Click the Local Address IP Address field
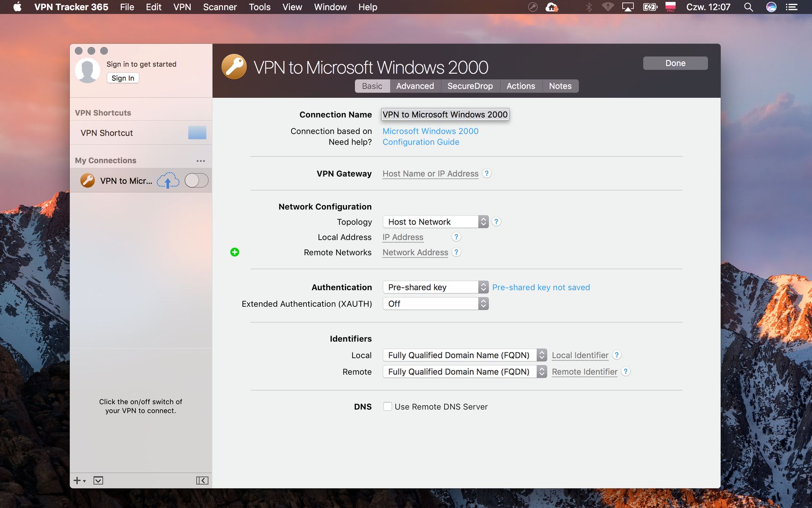 [x=403, y=237]
